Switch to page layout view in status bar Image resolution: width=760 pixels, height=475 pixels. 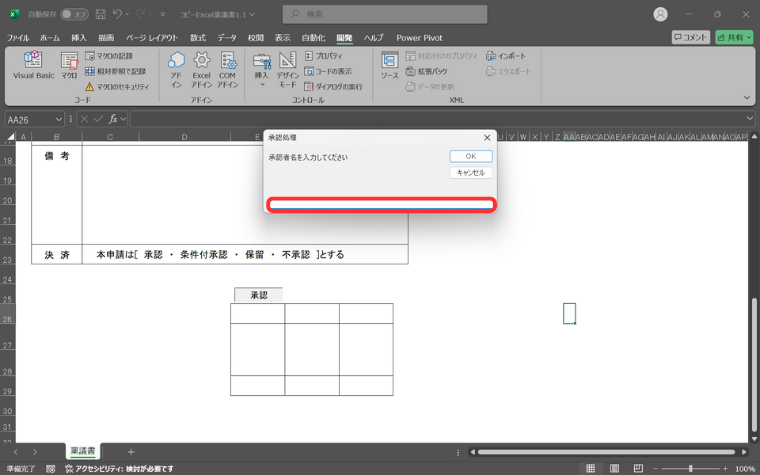615,468
